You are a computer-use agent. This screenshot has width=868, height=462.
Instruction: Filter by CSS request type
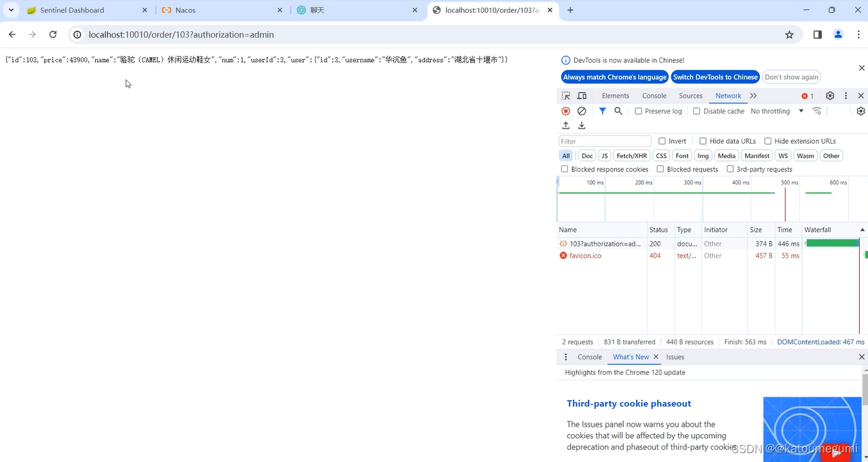point(661,156)
